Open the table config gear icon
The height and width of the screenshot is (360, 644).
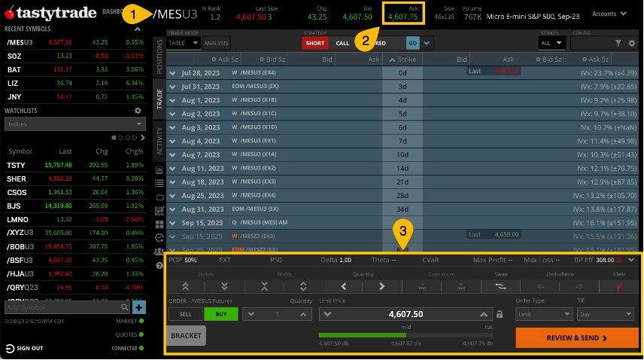tap(632, 43)
